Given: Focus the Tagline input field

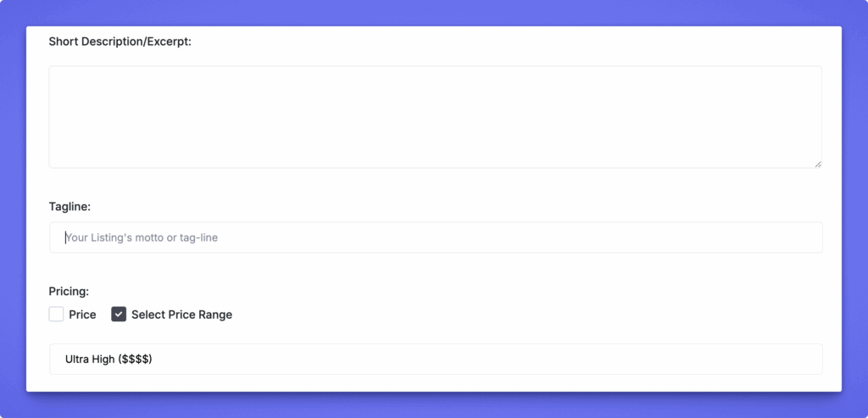Looking at the screenshot, I should point(436,237).
